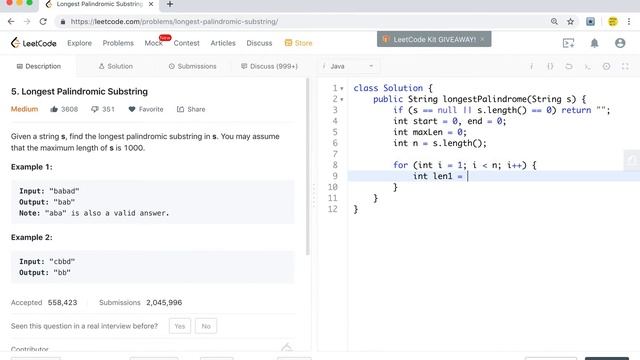Open the yellow profile avatar in toolbar
Viewport: 640px width, 360px height.
(612, 22)
